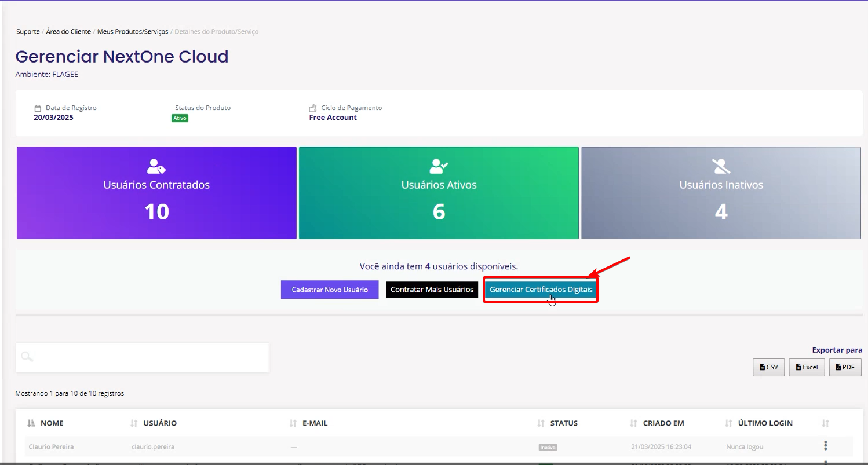Export the user list to Excel
Viewport: 868px width, 465px height.
806,367
